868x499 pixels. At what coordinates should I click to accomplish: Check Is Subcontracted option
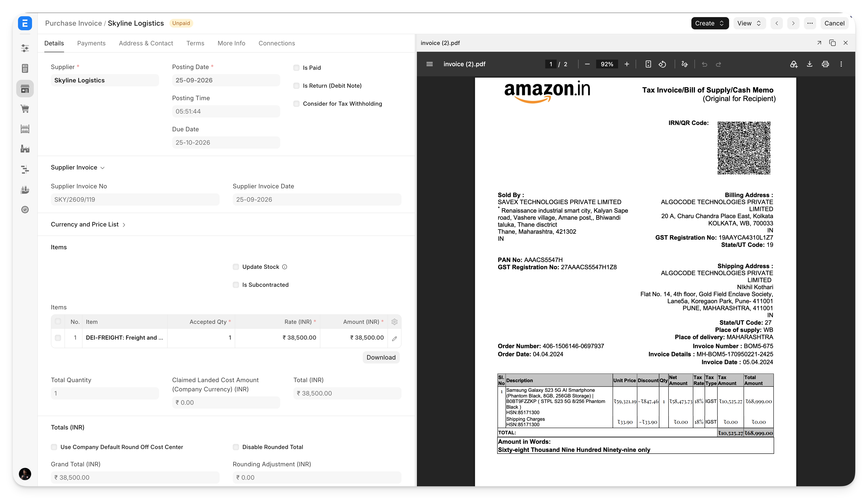(x=236, y=285)
